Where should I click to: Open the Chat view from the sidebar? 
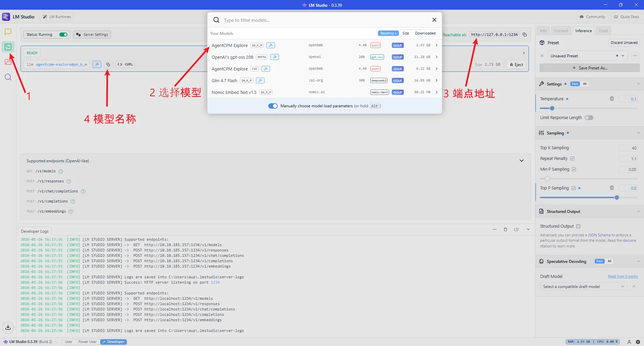click(x=8, y=32)
